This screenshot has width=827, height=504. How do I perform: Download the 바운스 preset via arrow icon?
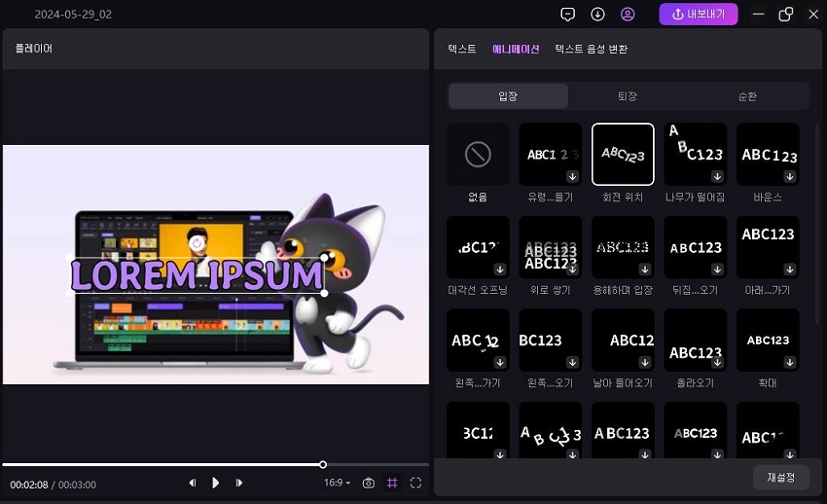point(790,176)
